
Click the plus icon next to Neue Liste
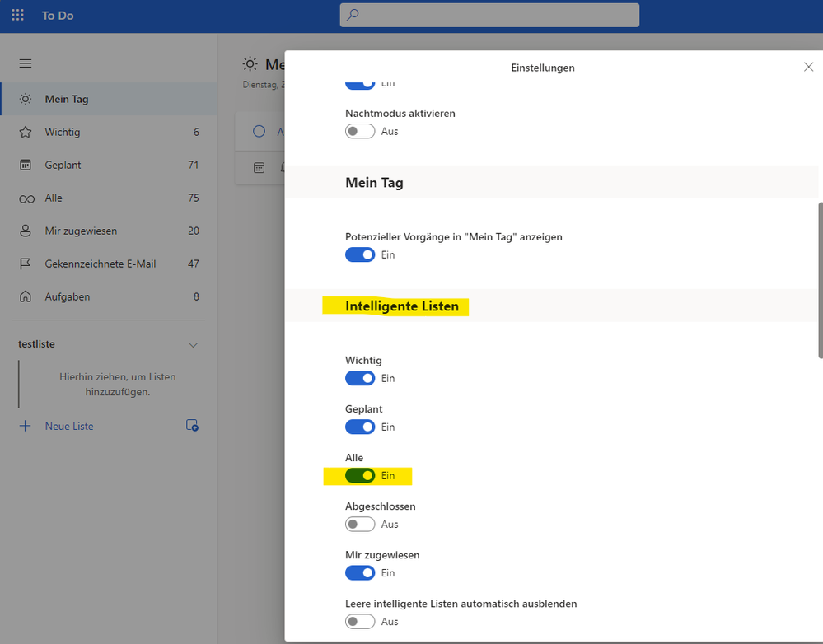tap(25, 426)
